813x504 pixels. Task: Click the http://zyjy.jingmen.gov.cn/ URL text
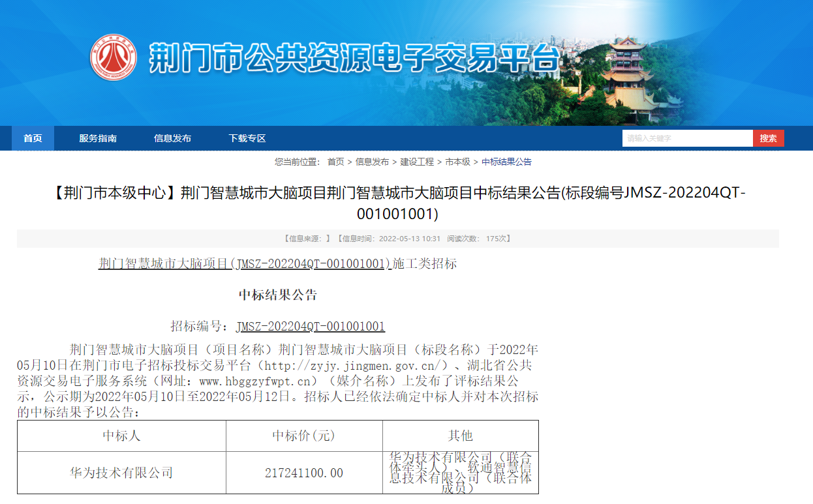point(353,365)
